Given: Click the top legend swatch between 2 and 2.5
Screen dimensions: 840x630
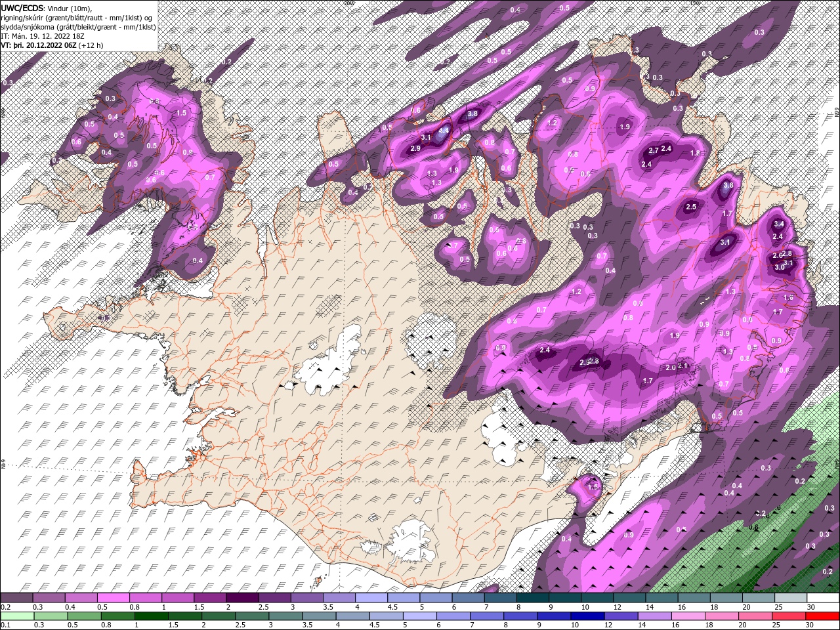Looking at the screenshot, I should 242,598.
